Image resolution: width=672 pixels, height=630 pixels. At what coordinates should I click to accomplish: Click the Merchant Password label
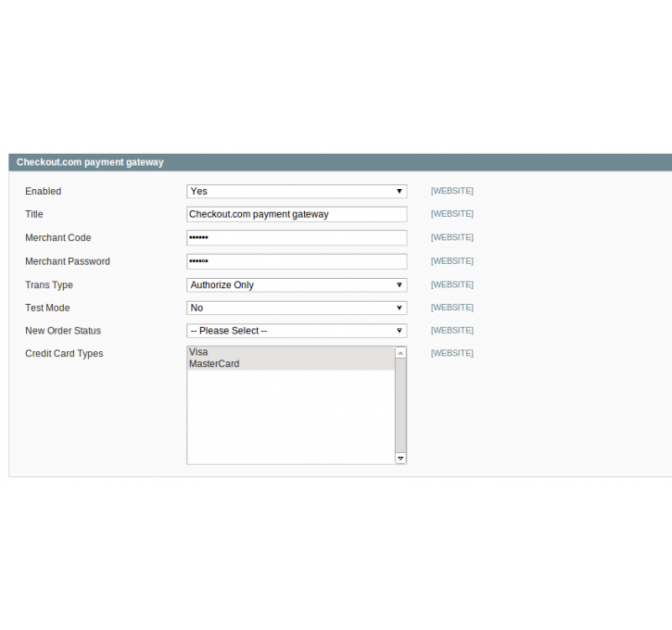coord(68,261)
